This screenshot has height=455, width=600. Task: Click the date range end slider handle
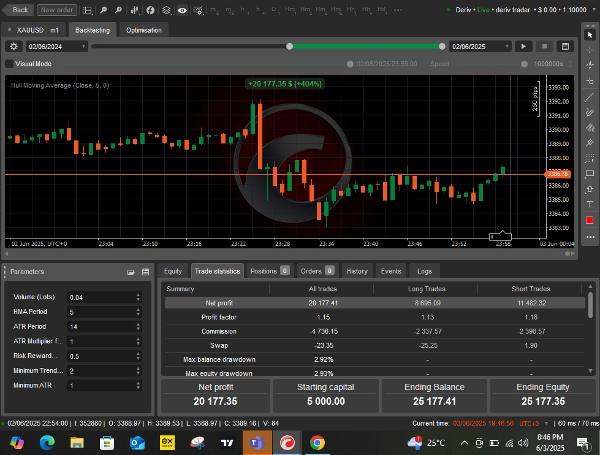tap(442, 46)
